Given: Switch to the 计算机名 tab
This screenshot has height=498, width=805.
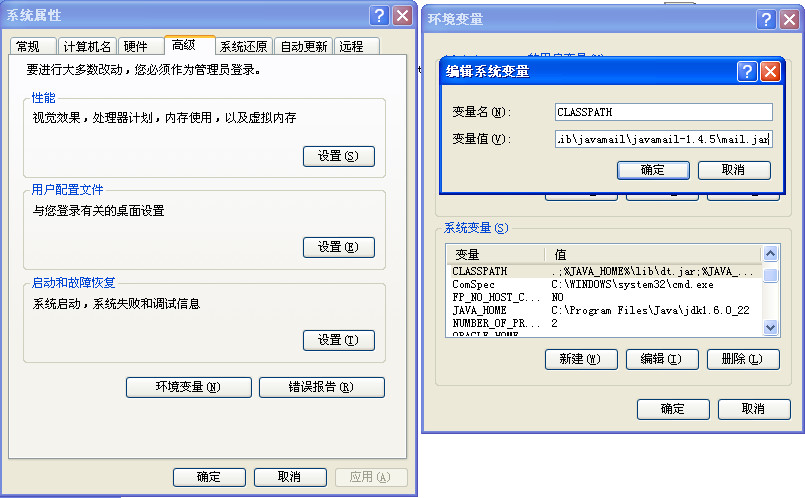Looking at the screenshot, I should point(87,46).
